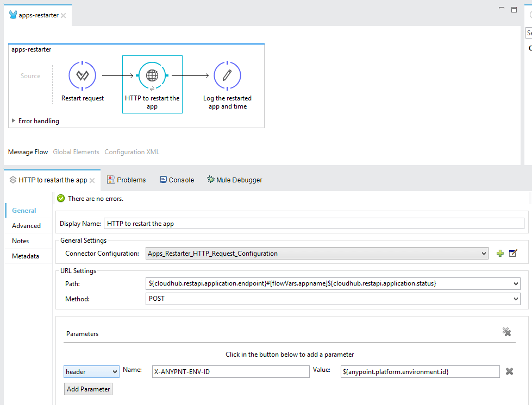Switch to the Message Flow view
Image resolution: width=532 pixels, height=405 pixels.
click(x=28, y=152)
